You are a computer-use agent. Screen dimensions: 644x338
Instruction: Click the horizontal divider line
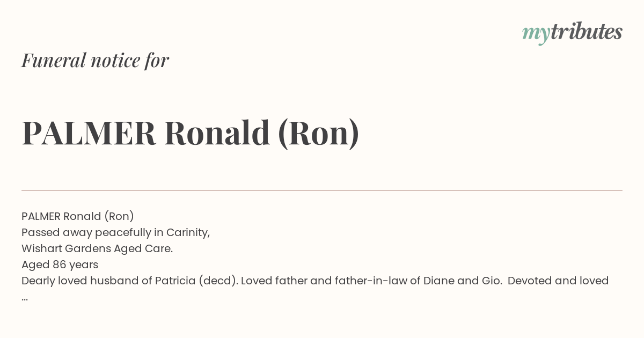click(322, 190)
